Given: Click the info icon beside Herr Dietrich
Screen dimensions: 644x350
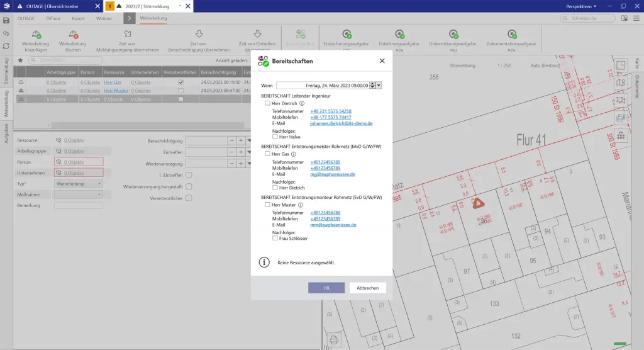Looking at the screenshot, I should [x=302, y=103].
